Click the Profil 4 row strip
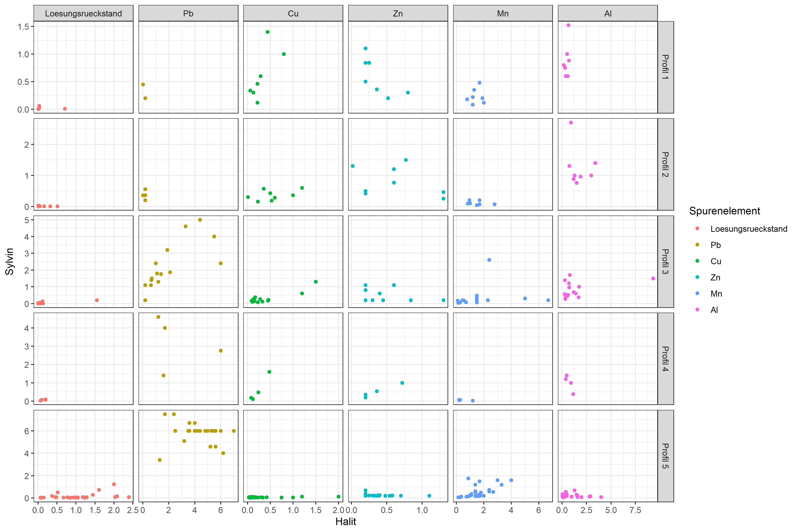 coord(665,359)
